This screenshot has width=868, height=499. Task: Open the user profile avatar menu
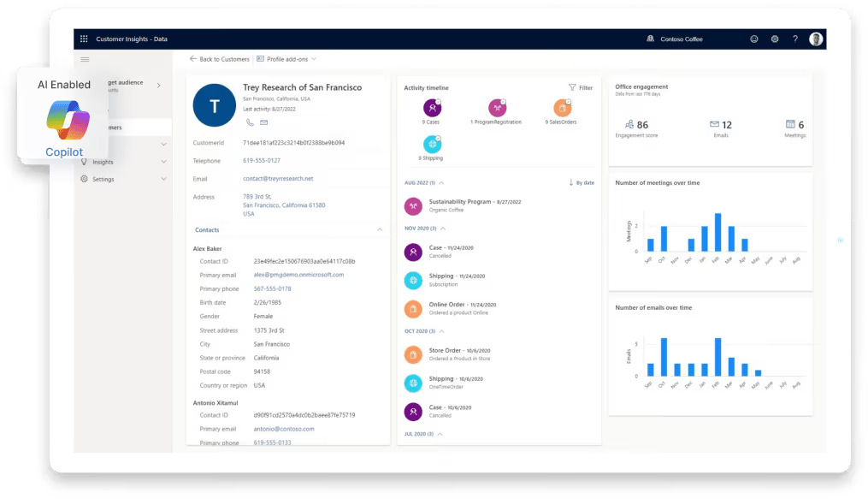point(816,39)
